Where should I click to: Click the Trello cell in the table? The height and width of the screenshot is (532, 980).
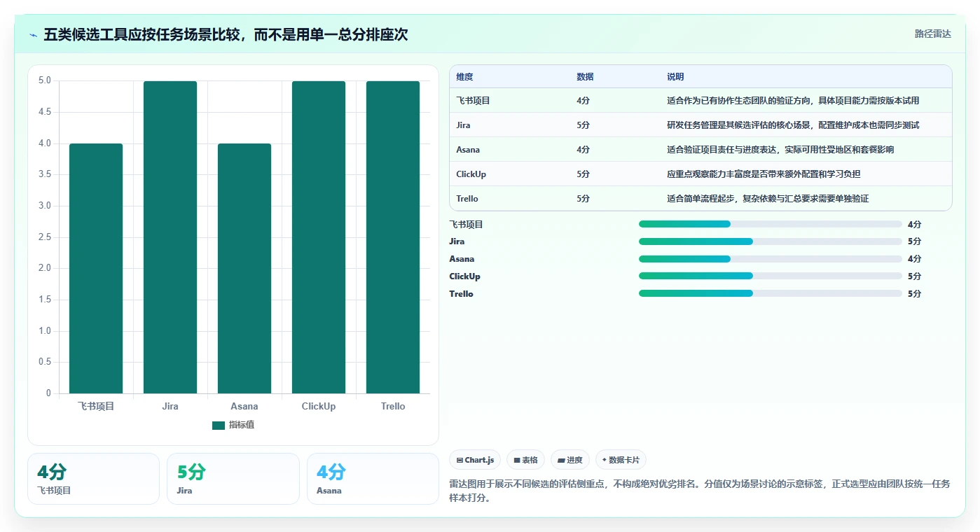(x=467, y=199)
